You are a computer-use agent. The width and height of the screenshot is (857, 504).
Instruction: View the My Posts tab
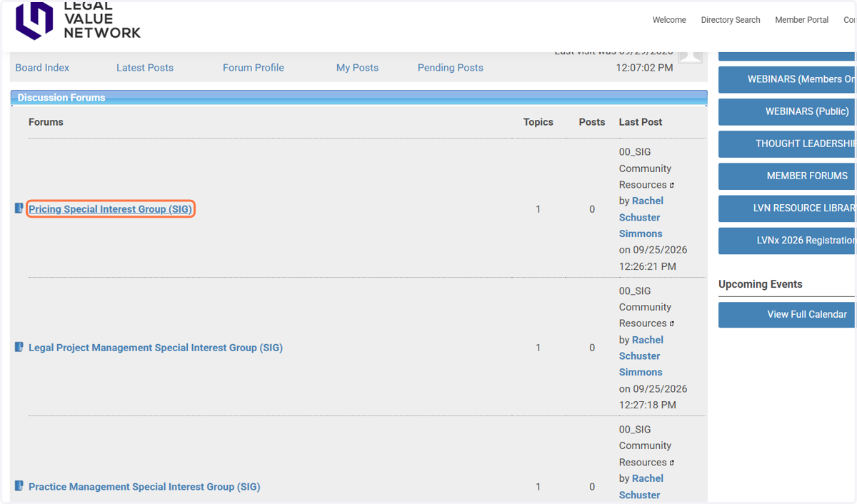[358, 68]
